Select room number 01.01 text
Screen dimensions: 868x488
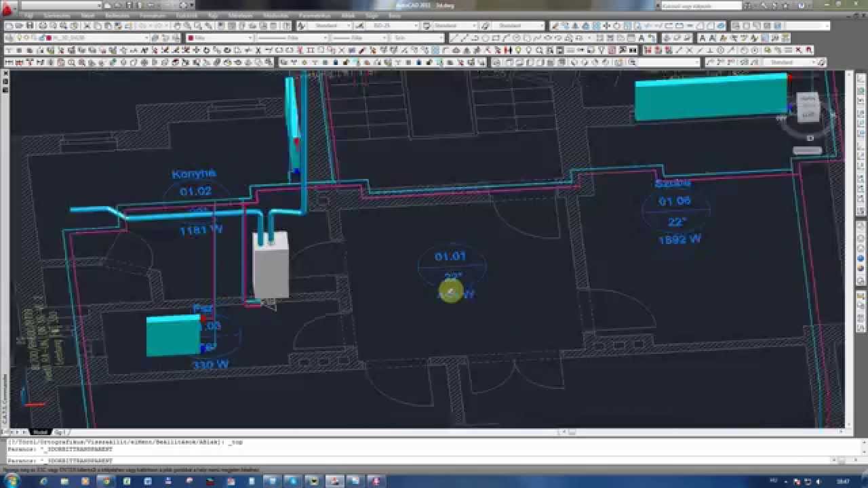click(x=450, y=256)
